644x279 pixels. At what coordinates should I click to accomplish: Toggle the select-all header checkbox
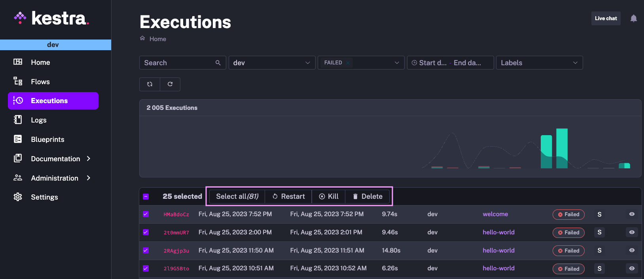point(146,196)
